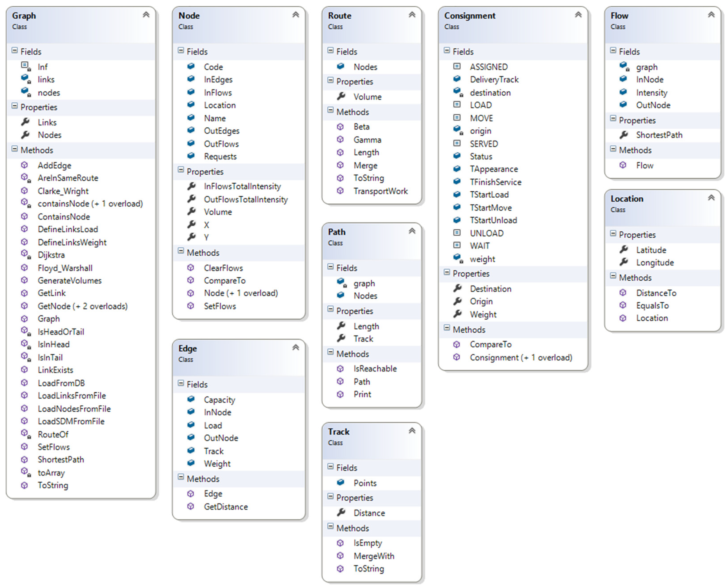Collapse the Properties section of Node class
The height and width of the screenshot is (588, 728).
181,170
